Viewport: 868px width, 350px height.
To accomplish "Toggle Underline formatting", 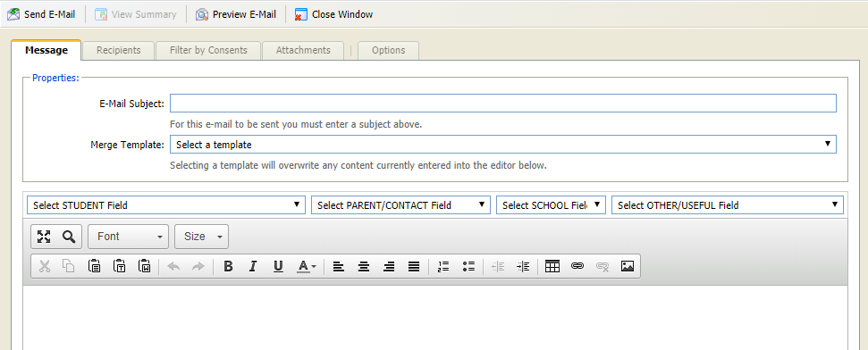I will 278,266.
